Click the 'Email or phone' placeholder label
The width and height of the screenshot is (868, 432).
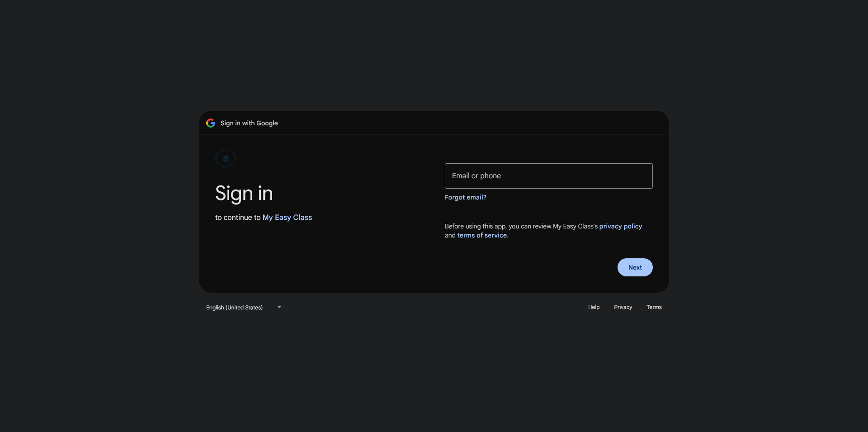pos(476,176)
